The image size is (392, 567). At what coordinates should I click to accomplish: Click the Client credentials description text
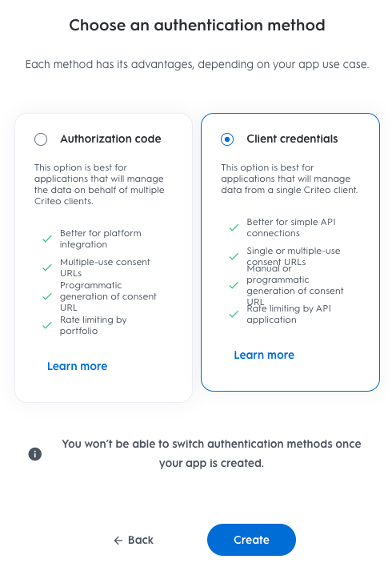(290, 179)
